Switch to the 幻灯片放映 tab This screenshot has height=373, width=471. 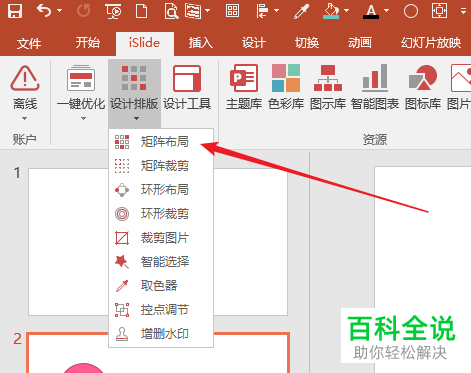coord(431,43)
